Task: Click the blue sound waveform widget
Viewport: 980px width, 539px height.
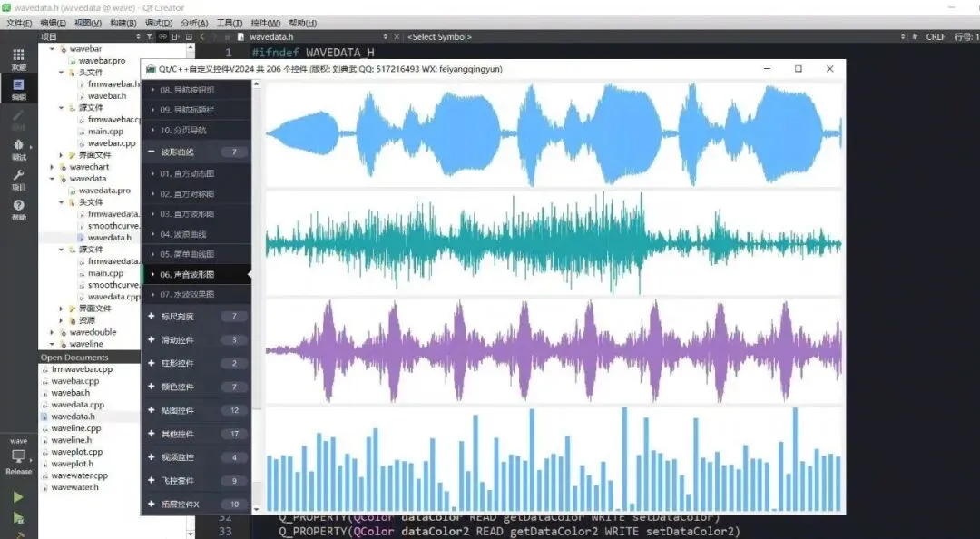Action: (554, 134)
